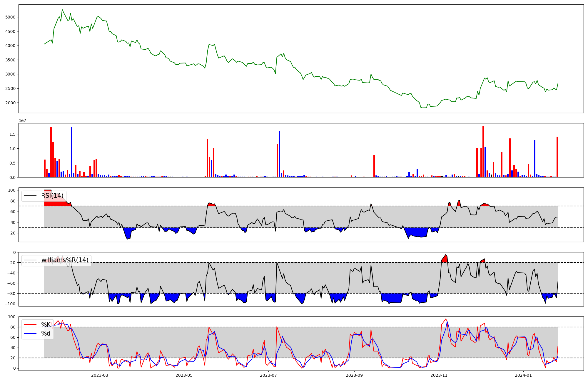Image resolution: width=588 pixels, height=382 pixels.
Task: Click the 1.5 volume axis tick label
Action: click(x=12, y=134)
